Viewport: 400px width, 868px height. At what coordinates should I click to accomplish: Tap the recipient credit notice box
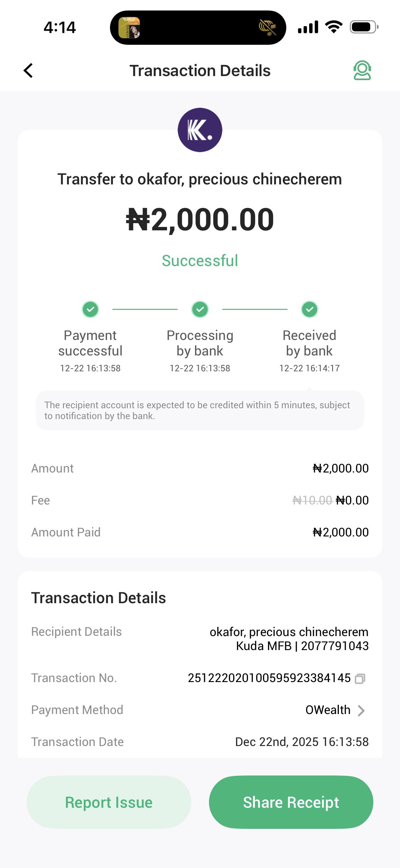click(x=200, y=410)
